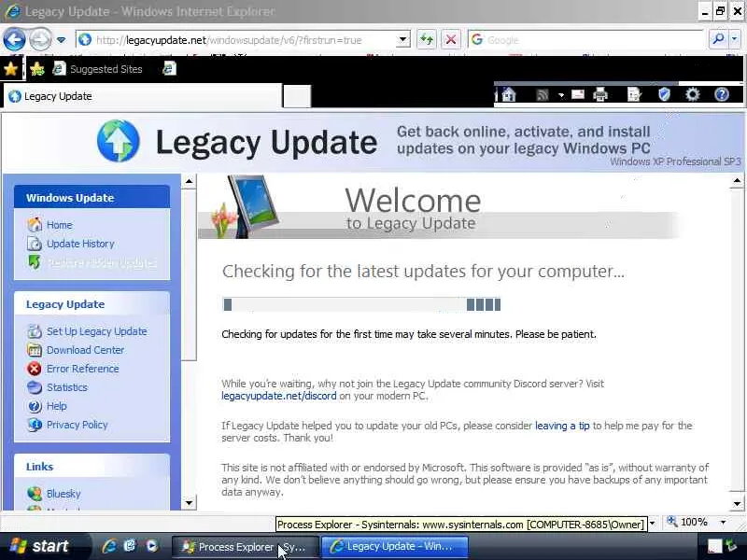
Task: Launch Internet Explorer from Quick Launch
Action: tap(108, 546)
